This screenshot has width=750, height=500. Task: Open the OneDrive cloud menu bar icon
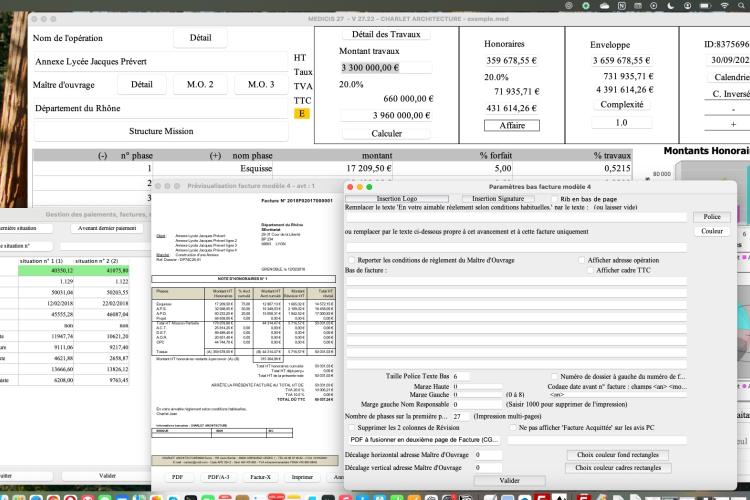coord(604,6)
